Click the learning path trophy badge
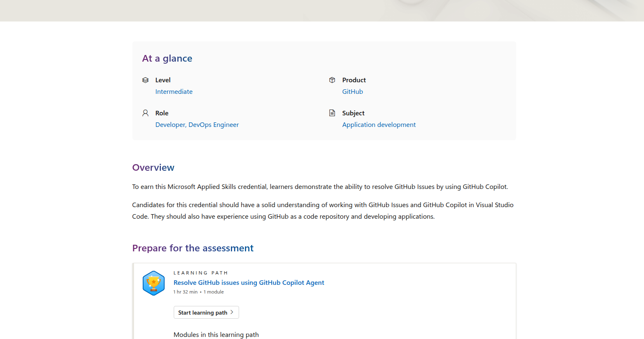The width and height of the screenshot is (644, 339). click(x=153, y=283)
